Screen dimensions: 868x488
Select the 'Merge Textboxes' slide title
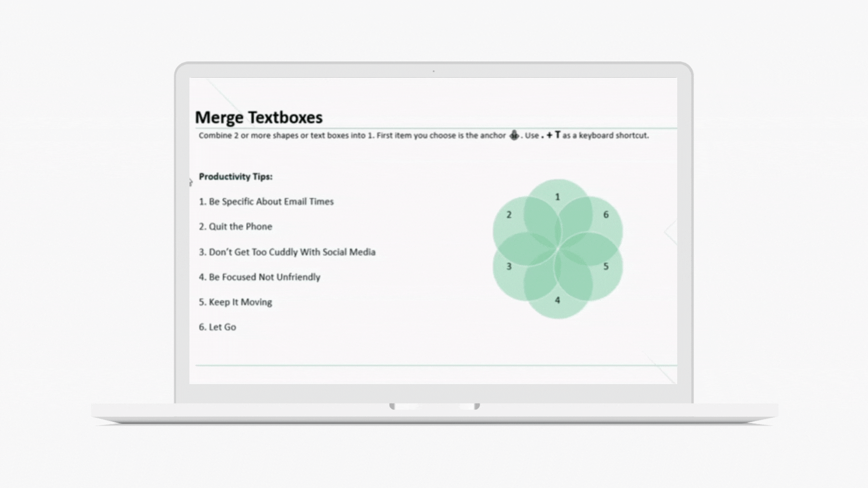[x=259, y=117]
